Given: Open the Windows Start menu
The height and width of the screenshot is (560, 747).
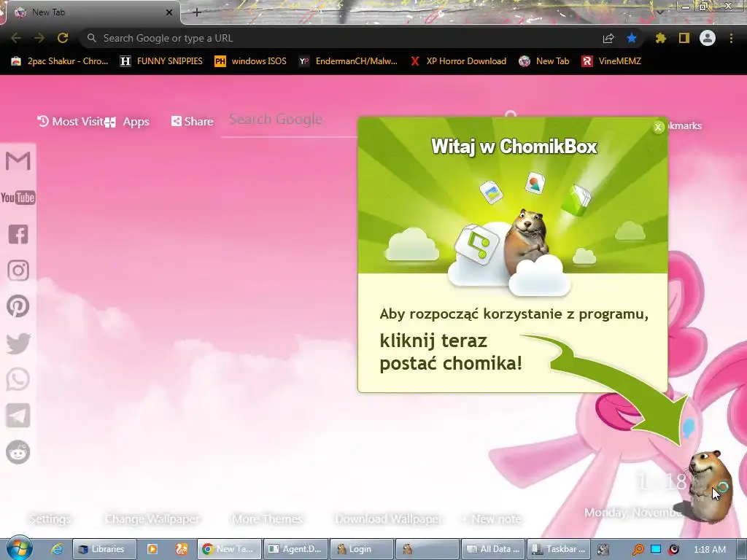Looking at the screenshot, I should click(19, 548).
